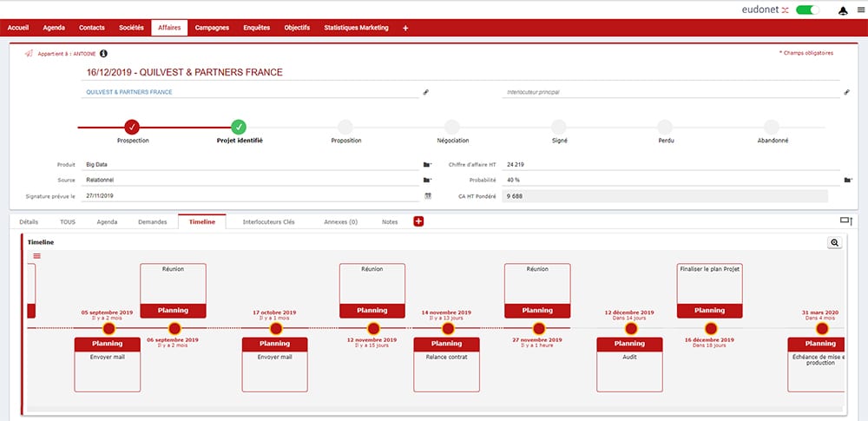Toggle the green eudonet switch
The height and width of the screenshot is (421, 868).
pyautogui.click(x=807, y=10)
